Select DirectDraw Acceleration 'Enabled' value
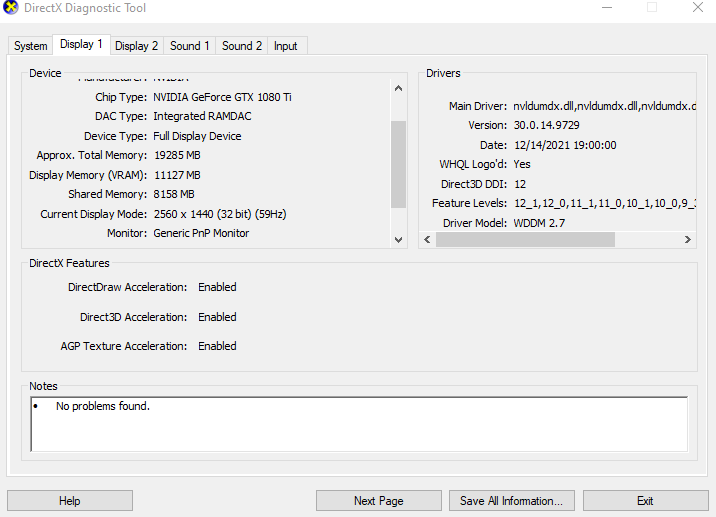 [x=217, y=287]
